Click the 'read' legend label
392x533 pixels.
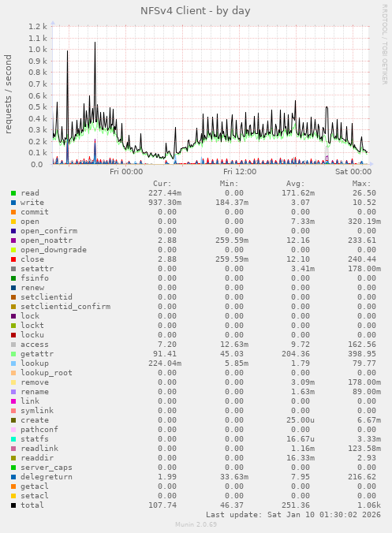[30, 193]
